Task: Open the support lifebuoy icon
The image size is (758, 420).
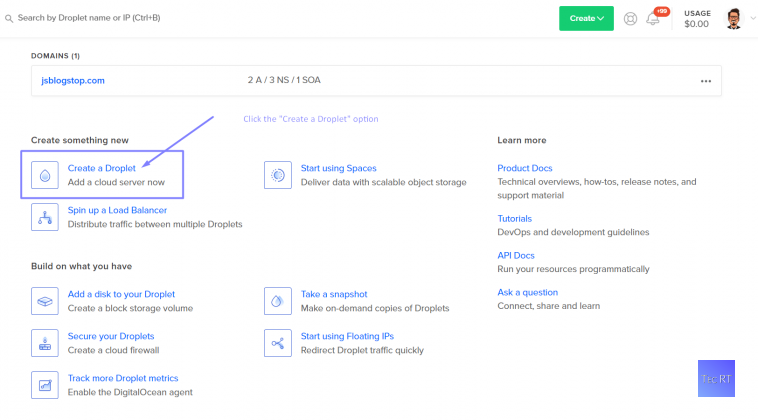Action: pyautogui.click(x=630, y=19)
